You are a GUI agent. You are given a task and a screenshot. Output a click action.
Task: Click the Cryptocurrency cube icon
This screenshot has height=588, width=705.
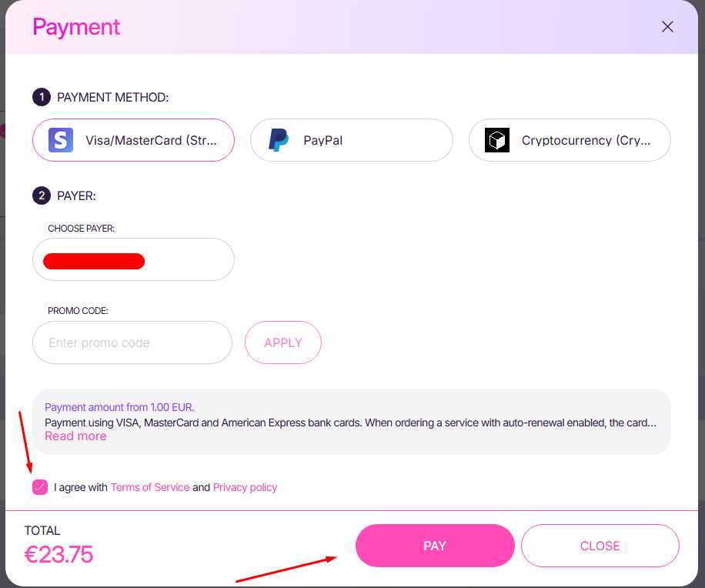[x=497, y=140]
